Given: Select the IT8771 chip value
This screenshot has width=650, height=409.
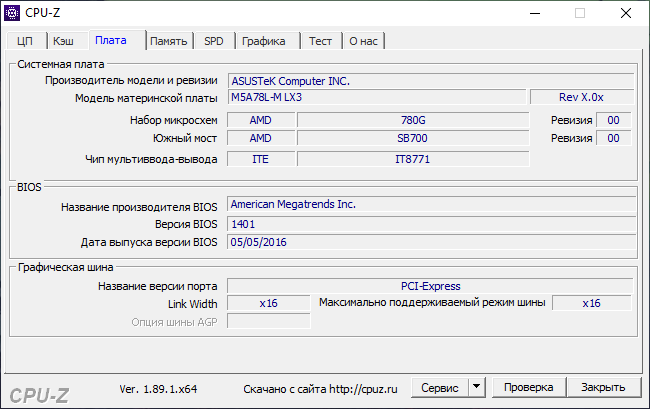Looking at the screenshot, I should (413, 159).
